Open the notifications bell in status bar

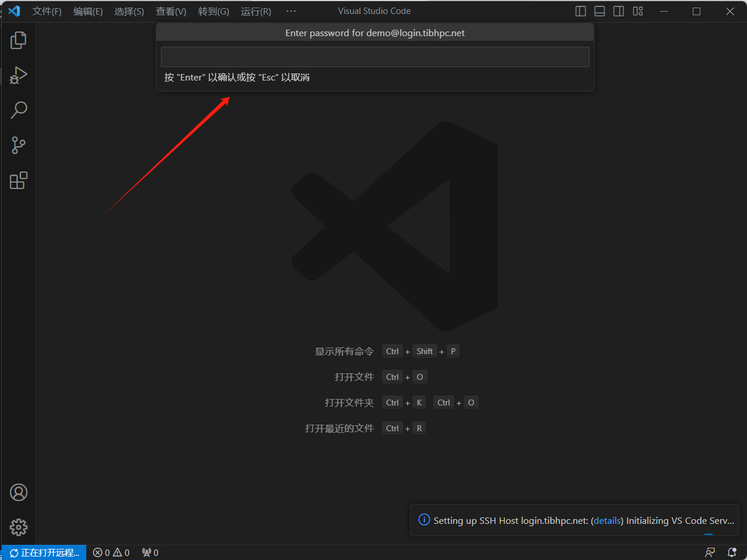(732, 552)
